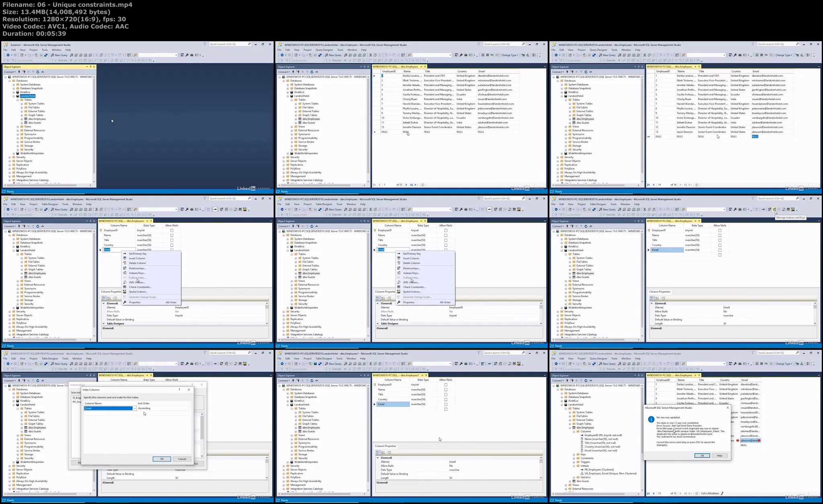Open the View menu in Solution1 window
This screenshot has height=504, width=823.
tap(23, 50)
